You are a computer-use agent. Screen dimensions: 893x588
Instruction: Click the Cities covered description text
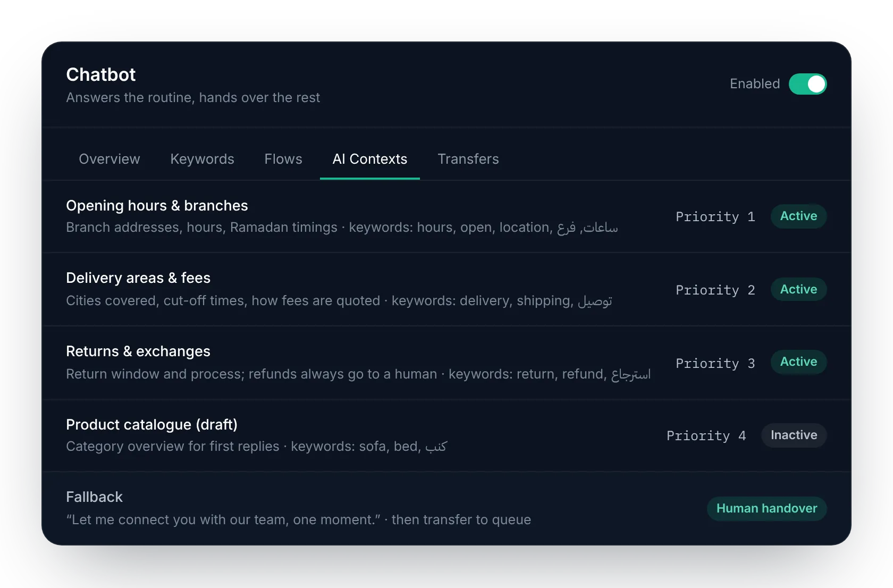339,301
